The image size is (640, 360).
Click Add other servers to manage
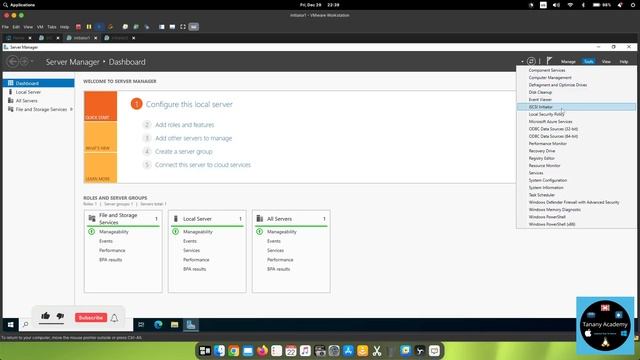[x=193, y=138]
